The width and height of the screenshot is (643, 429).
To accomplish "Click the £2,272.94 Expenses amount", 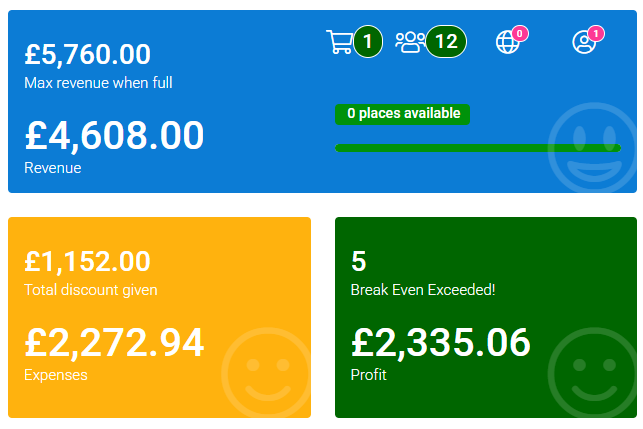I will coord(114,343).
